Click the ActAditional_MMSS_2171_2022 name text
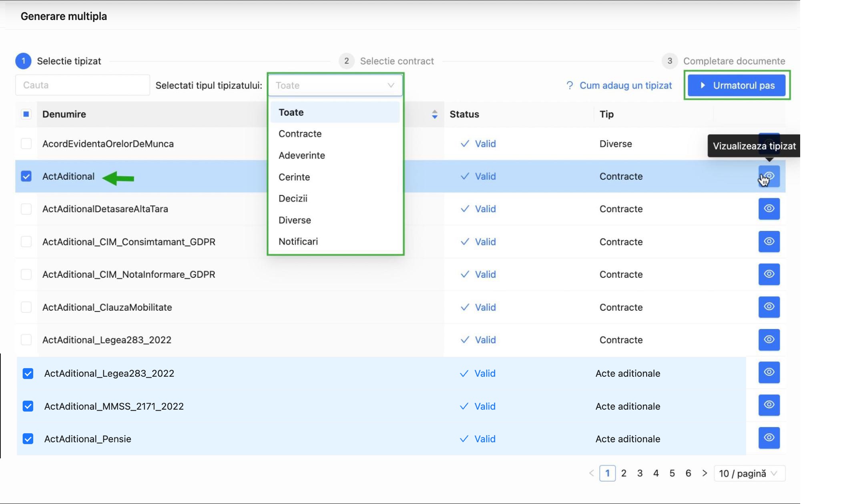 coord(114,406)
